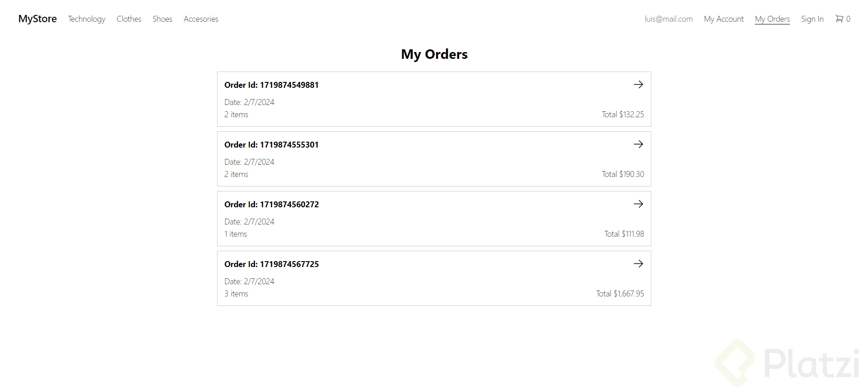The height and width of the screenshot is (391, 868).
Task: Click arrow icon for order 1719874555301
Action: [638, 144]
